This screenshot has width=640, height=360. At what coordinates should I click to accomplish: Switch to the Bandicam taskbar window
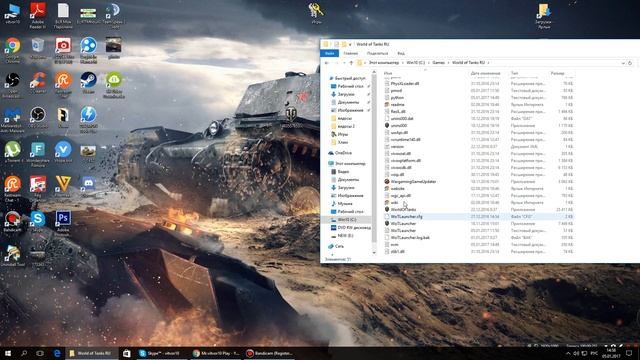point(269,353)
